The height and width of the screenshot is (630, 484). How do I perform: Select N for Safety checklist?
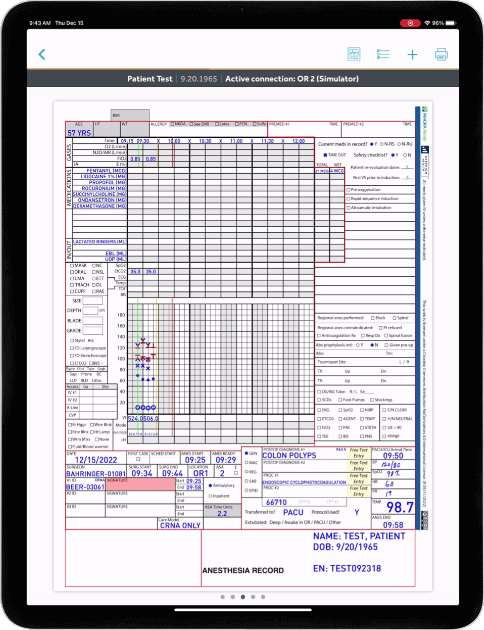[x=404, y=155]
